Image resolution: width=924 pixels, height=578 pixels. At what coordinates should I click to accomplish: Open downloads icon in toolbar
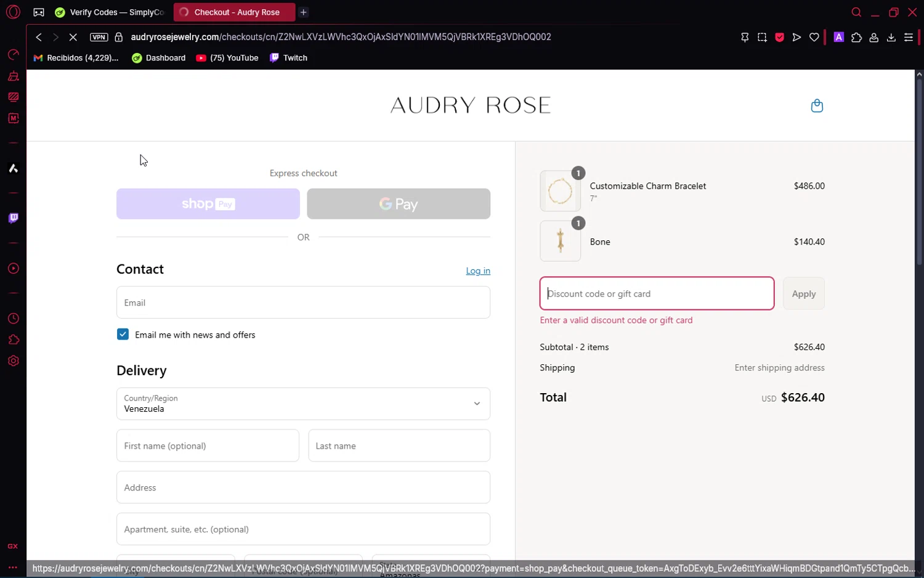pyautogui.click(x=891, y=37)
